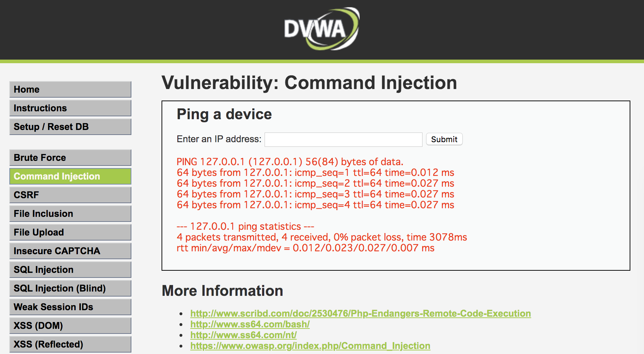Click the IP address input field
The width and height of the screenshot is (644, 354).
coord(343,140)
